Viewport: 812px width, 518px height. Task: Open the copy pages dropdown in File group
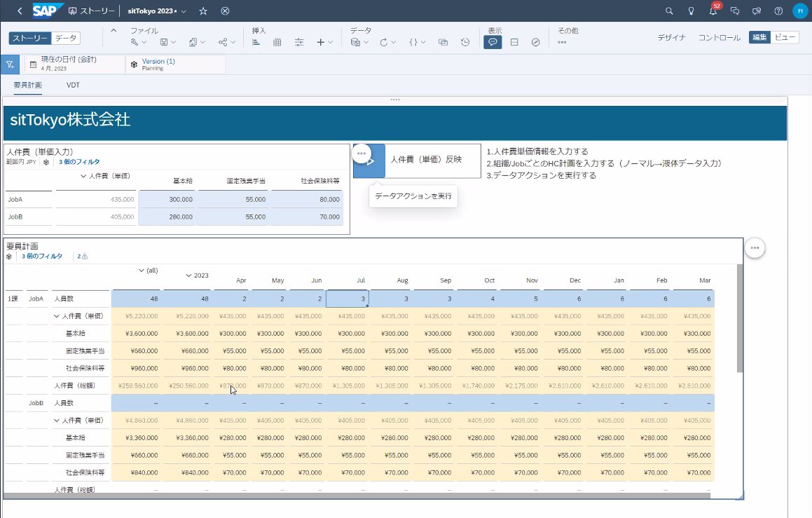pyautogui.click(x=197, y=43)
